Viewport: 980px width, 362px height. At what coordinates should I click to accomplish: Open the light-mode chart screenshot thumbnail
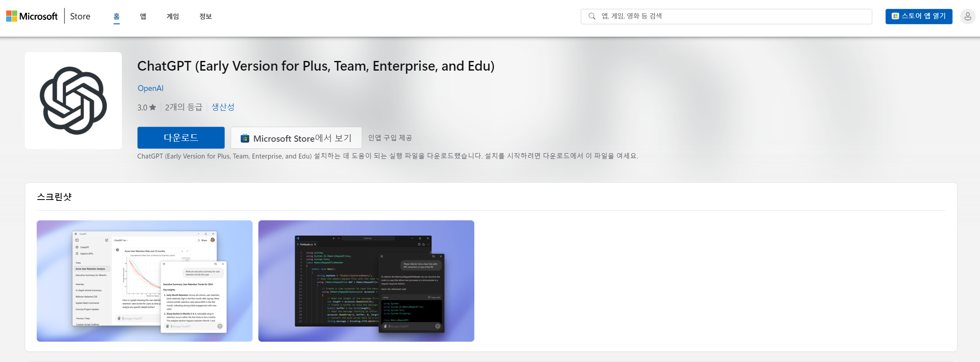click(144, 281)
